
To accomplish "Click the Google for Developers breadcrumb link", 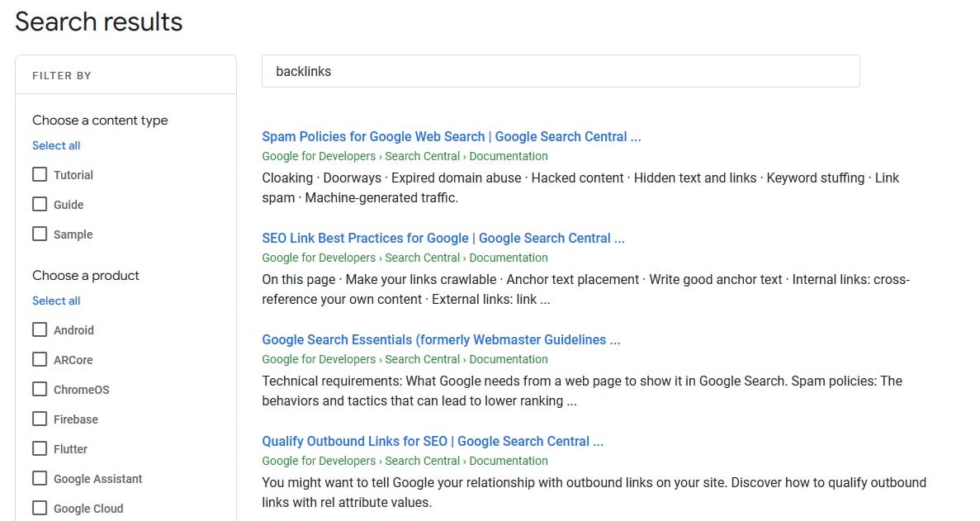I will point(319,156).
